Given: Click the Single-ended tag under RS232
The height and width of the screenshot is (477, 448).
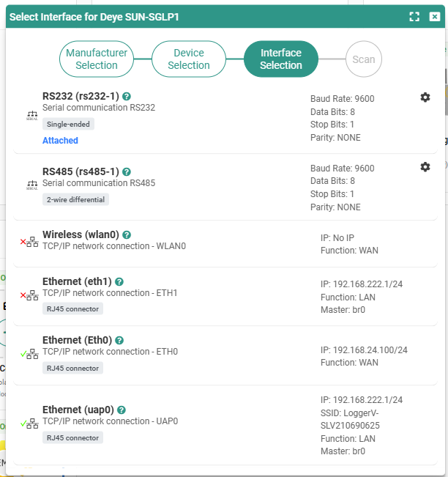Looking at the screenshot, I should 68,124.
